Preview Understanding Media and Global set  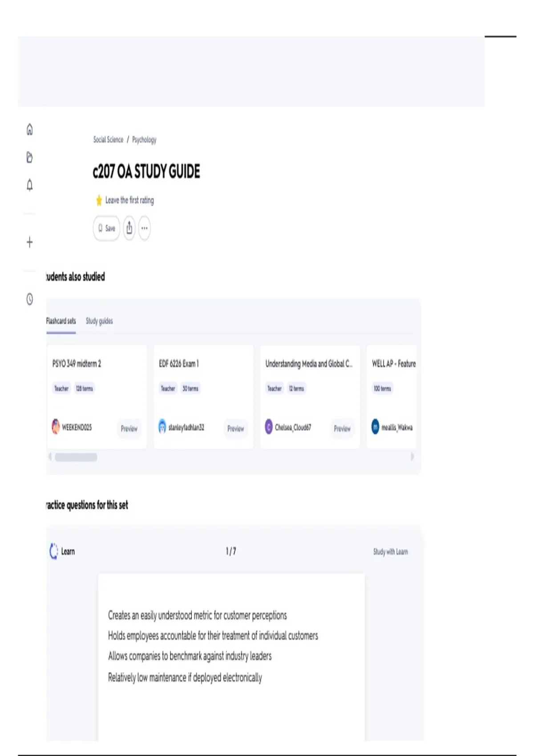[342, 429]
